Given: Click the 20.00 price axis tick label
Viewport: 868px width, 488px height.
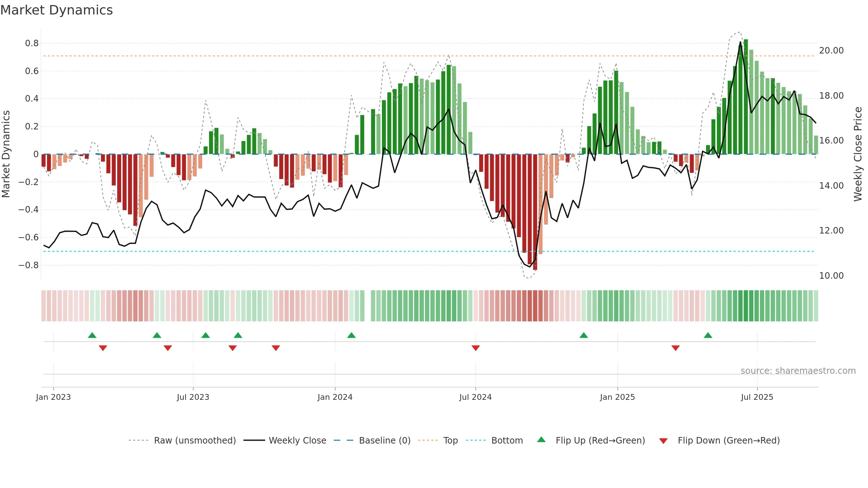Looking at the screenshot, I should (831, 51).
